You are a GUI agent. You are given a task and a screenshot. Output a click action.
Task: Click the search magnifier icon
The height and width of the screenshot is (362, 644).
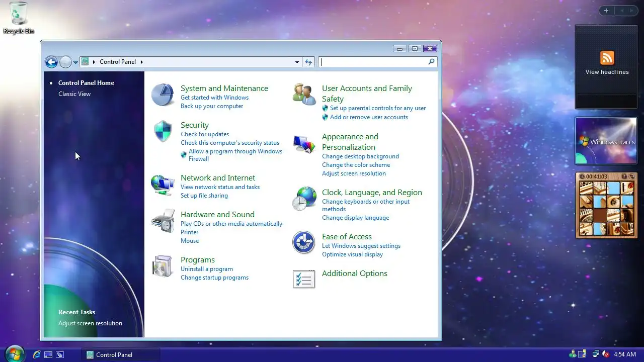(x=431, y=62)
